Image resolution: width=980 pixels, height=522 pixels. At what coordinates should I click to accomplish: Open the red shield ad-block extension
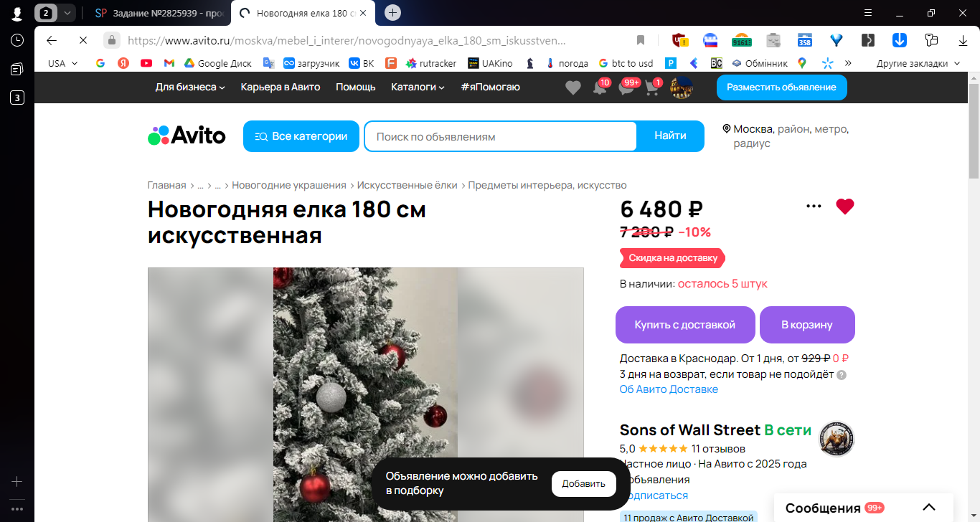(679, 40)
